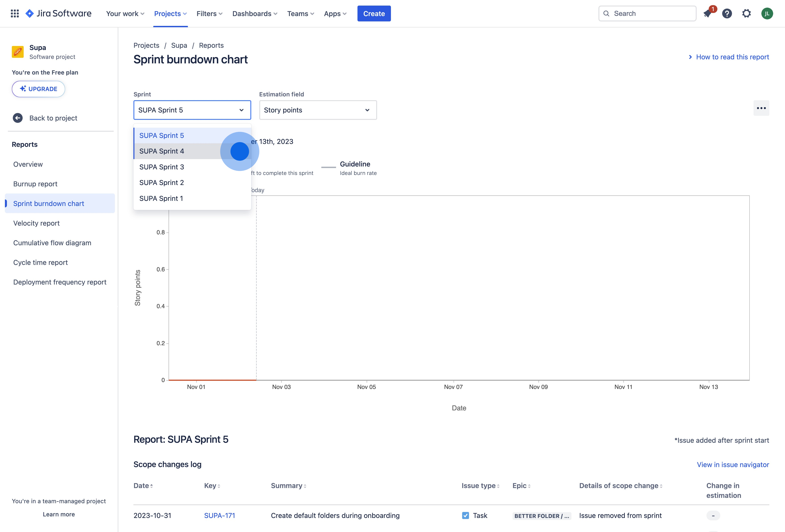Viewport: 785px width, 532px height.
Task: Click the blue Create button
Action: tap(374, 14)
